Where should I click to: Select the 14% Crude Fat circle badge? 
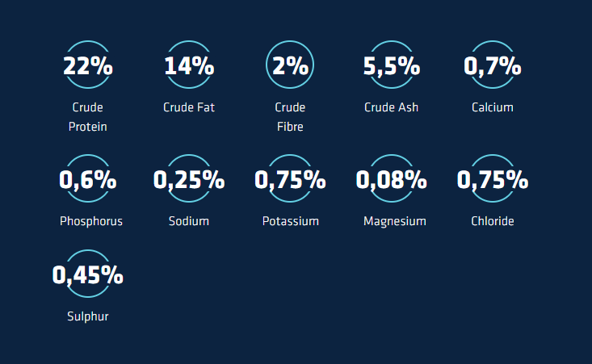click(189, 65)
